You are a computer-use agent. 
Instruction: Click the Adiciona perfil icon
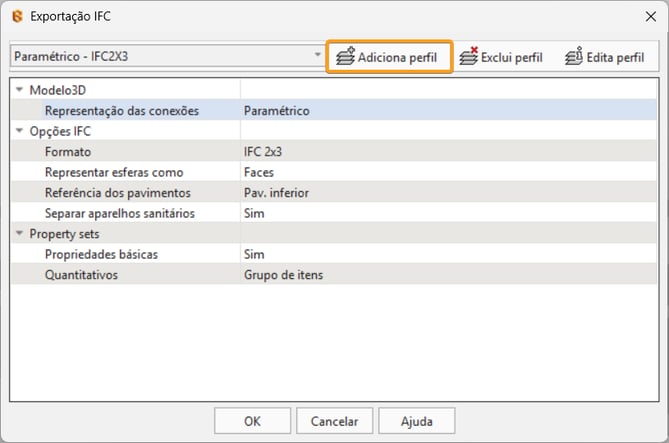346,56
